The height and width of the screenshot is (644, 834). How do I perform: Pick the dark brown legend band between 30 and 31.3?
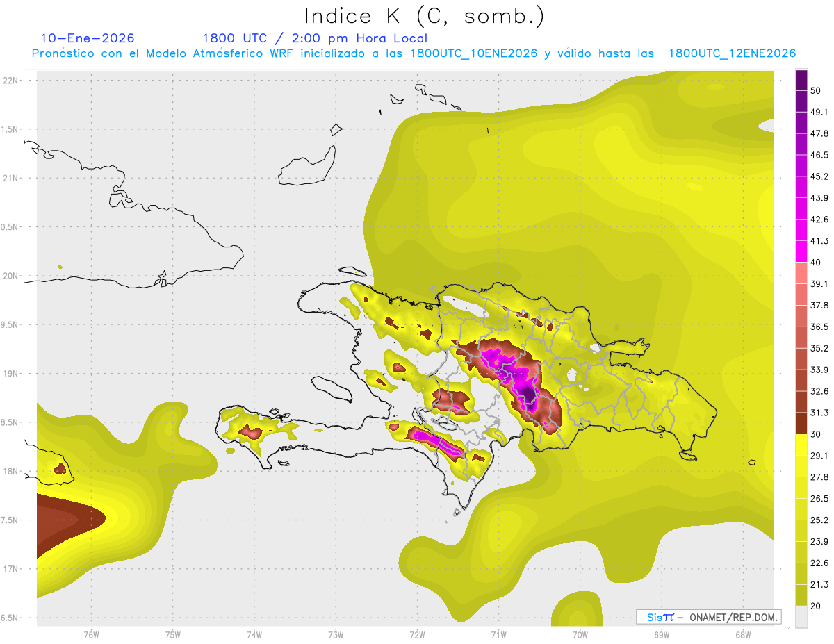[802, 422]
